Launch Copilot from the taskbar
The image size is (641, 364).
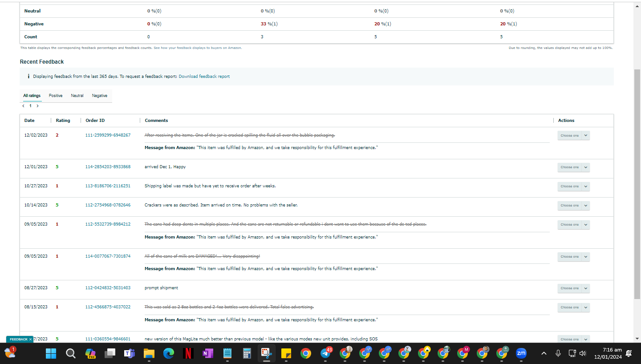pyautogui.click(x=90, y=353)
